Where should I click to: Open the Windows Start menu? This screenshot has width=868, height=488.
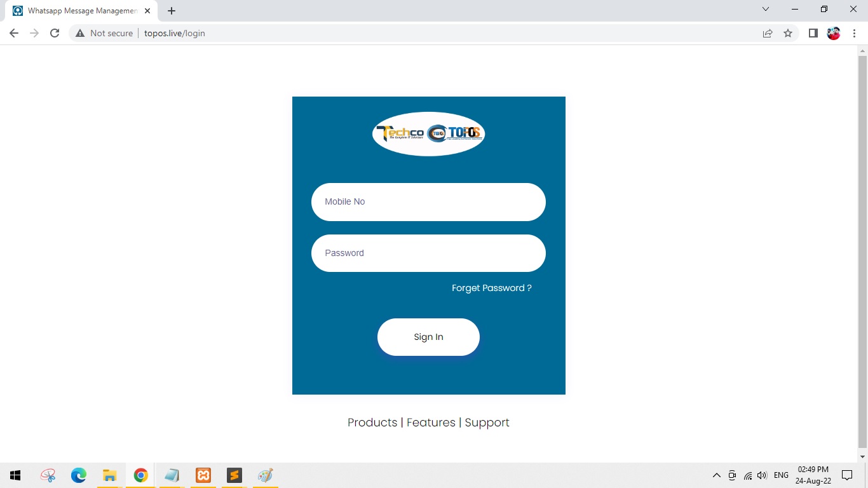[15, 475]
